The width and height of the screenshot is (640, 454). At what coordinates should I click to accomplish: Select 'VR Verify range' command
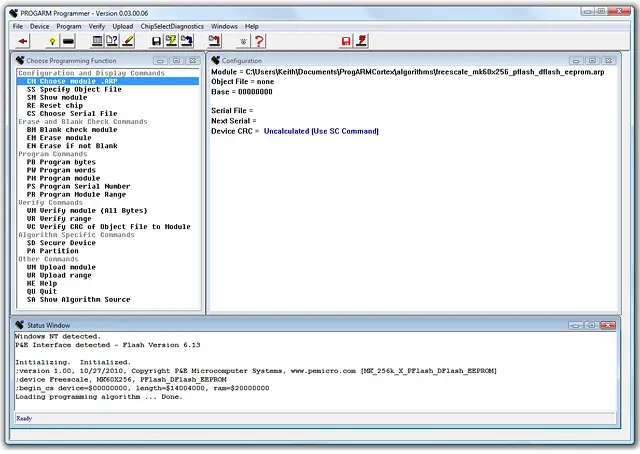(x=59, y=219)
